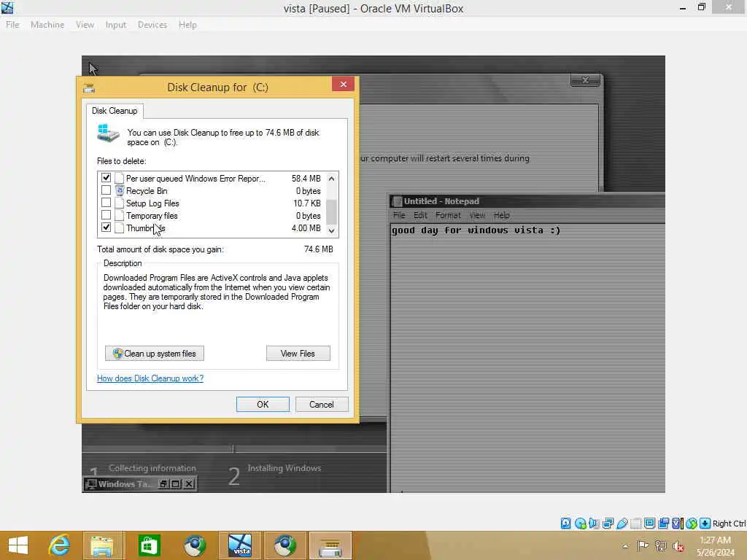Click the USB device status icon
Image resolution: width=747 pixels, height=560 pixels.
pos(622,524)
